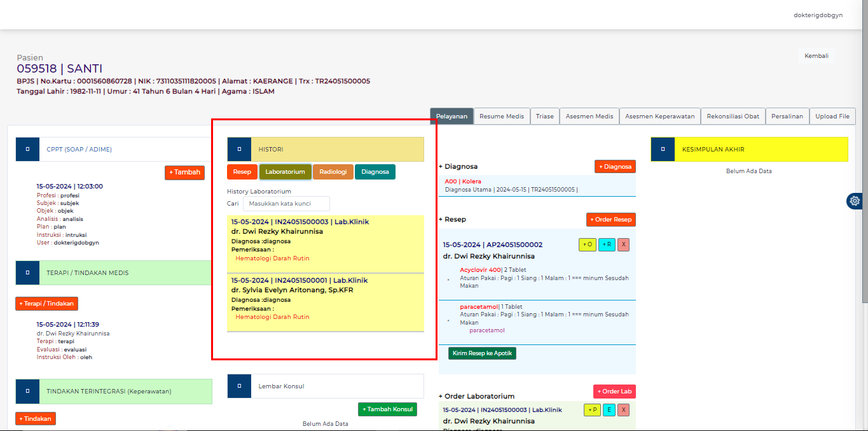Click the Masukkan kata kunci search field
This screenshot has height=431, width=868.
coord(286,204)
